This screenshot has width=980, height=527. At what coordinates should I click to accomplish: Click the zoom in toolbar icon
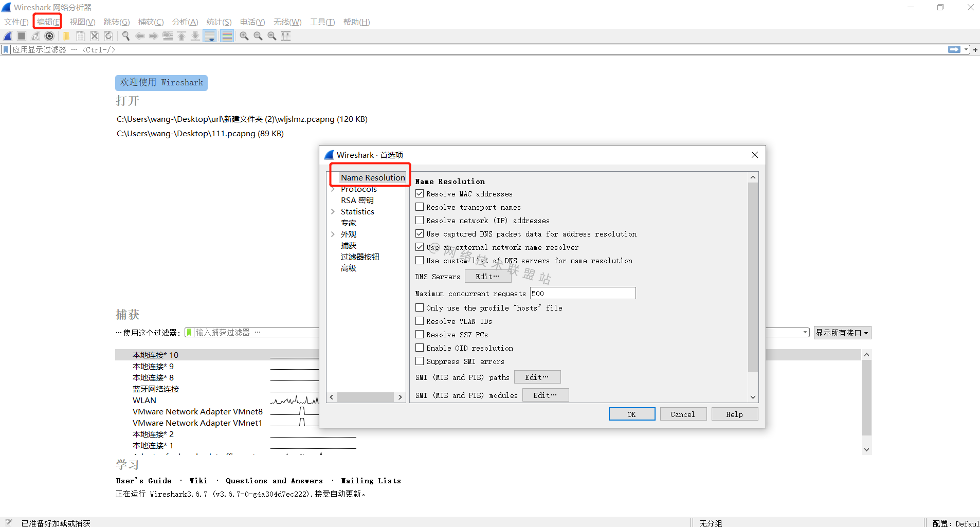coord(244,36)
